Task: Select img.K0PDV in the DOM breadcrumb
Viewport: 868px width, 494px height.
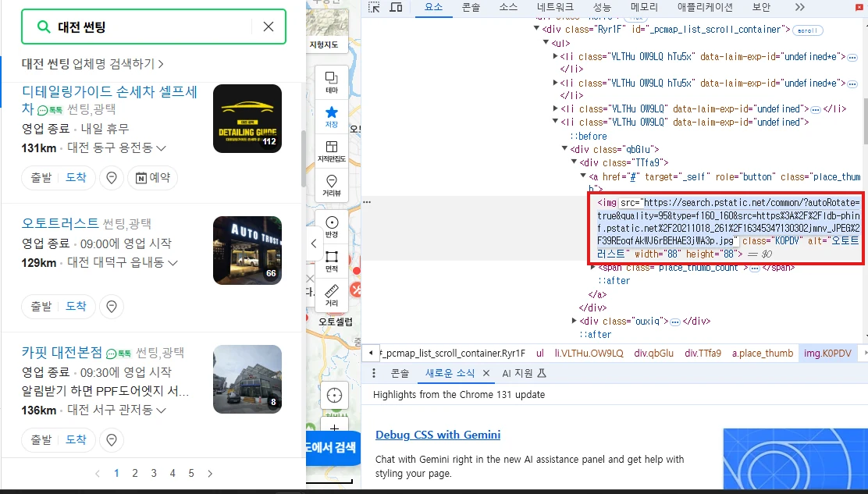Action: (x=827, y=353)
